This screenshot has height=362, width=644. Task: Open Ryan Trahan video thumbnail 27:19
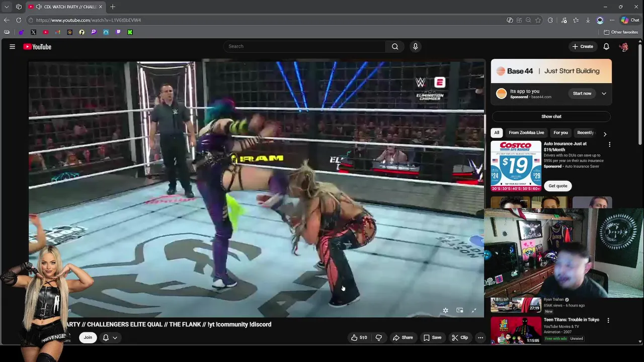point(516,305)
